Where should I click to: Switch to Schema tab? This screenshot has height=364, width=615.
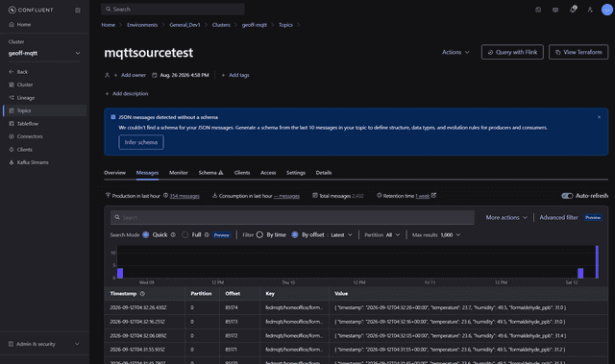[208, 173]
